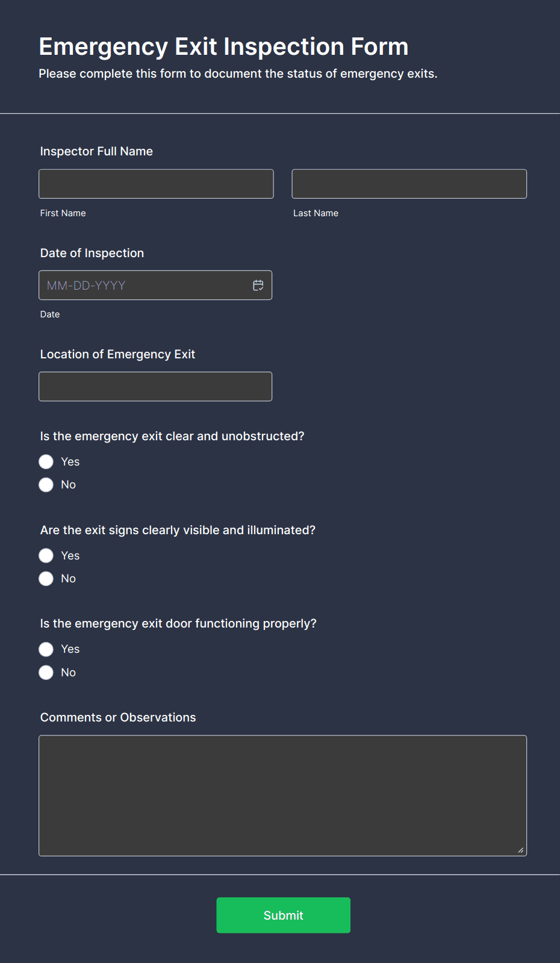The height and width of the screenshot is (963, 560).
Task: Click the "Last Name" sublabel text
Action: tap(316, 213)
